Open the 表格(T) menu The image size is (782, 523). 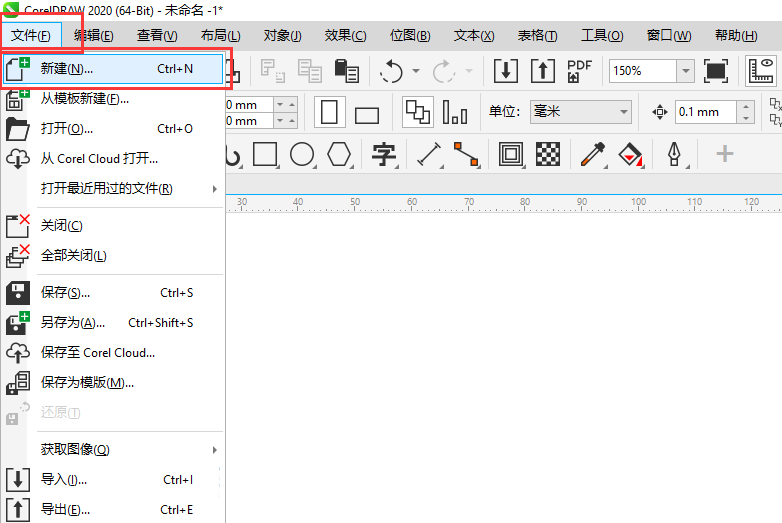[538, 35]
